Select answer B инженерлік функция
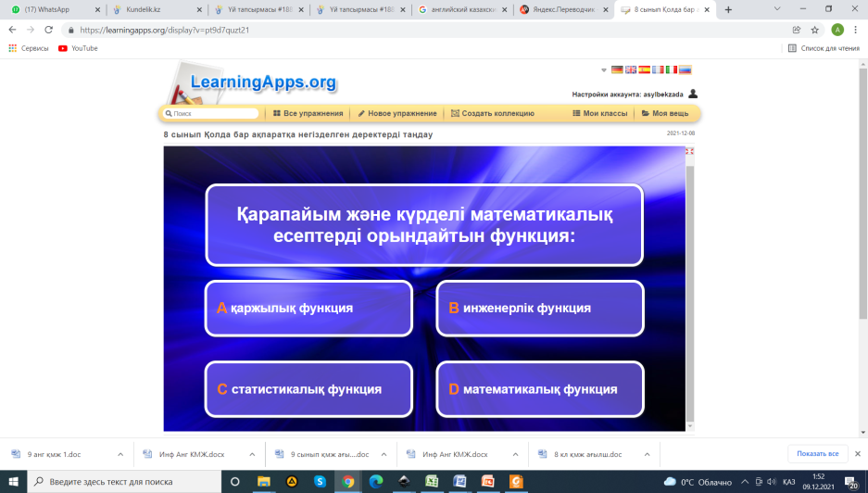 pos(540,308)
